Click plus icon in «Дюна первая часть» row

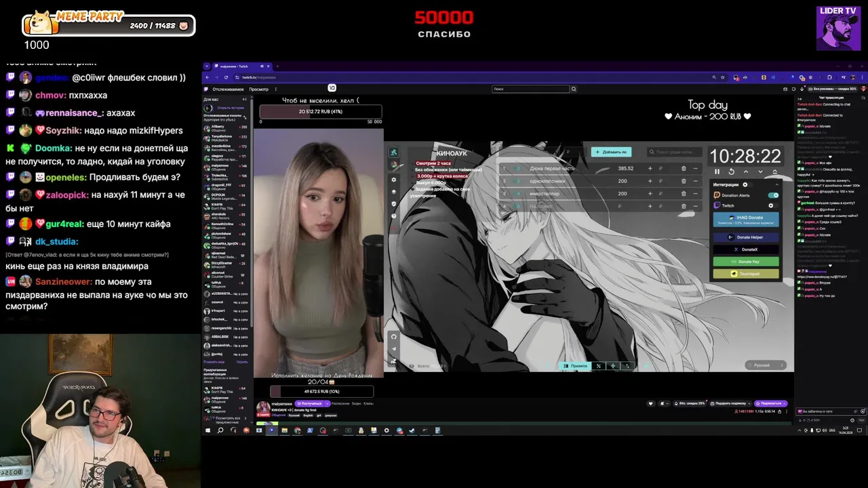pyautogui.click(x=650, y=168)
